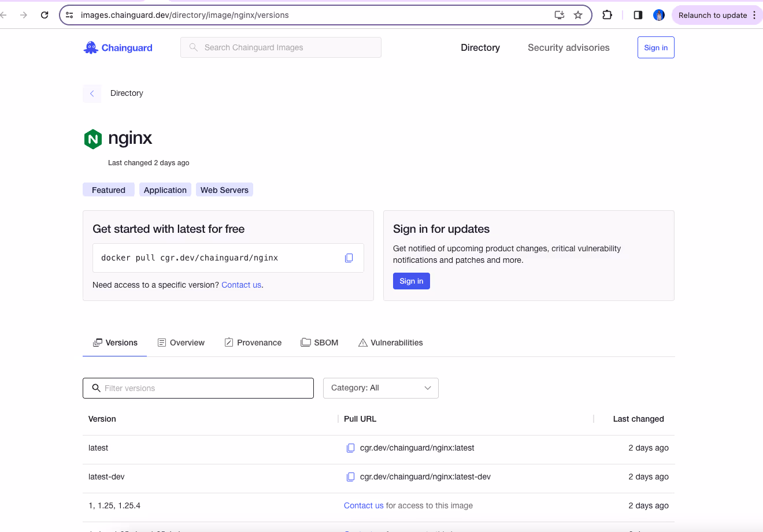Image resolution: width=763 pixels, height=532 pixels.
Task: Open the Provenance tab
Action: click(x=253, y=343)
